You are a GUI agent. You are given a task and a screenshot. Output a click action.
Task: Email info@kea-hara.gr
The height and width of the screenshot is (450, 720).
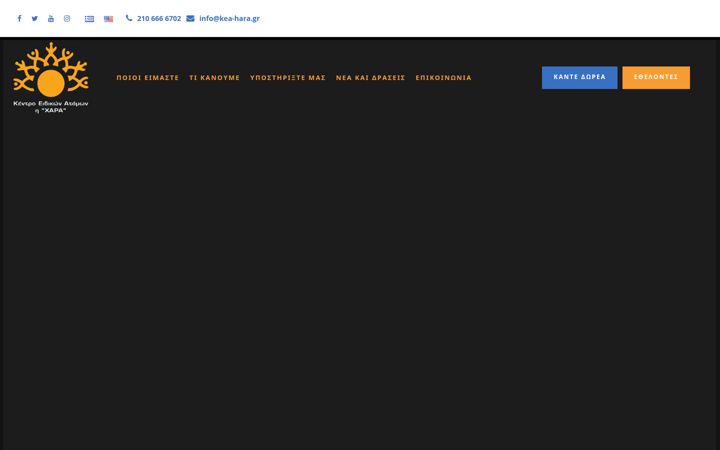(229, 18)
